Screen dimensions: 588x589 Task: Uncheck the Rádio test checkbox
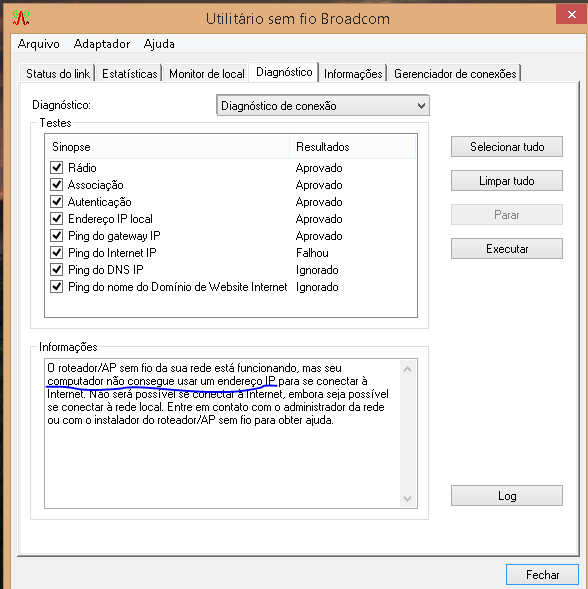point(56,167)
